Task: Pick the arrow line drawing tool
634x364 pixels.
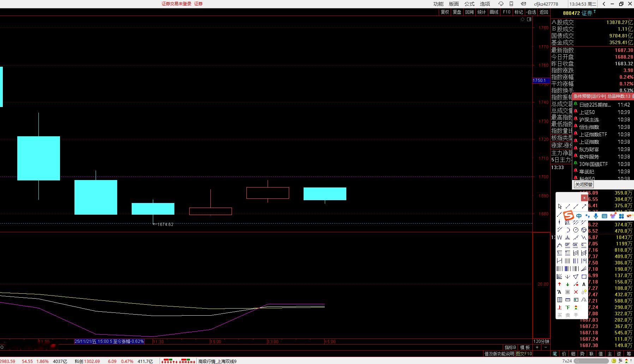Action: tap(584, 206)
